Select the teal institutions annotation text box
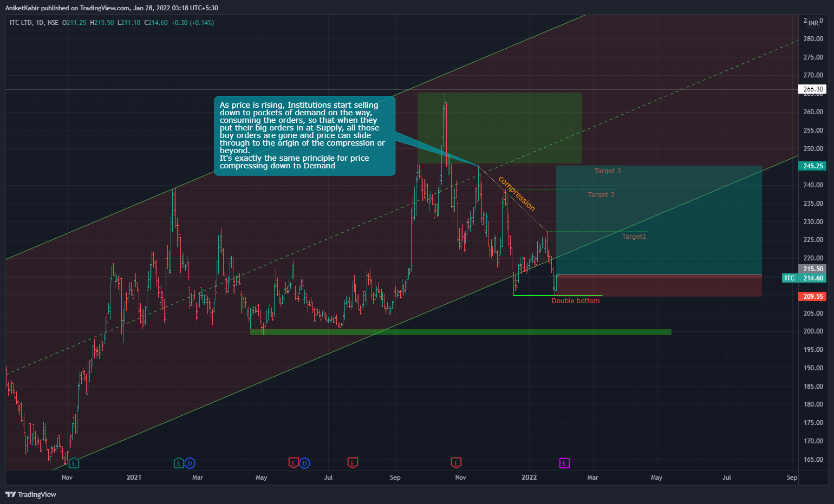 pyautogui.click(x=304, y=136)
